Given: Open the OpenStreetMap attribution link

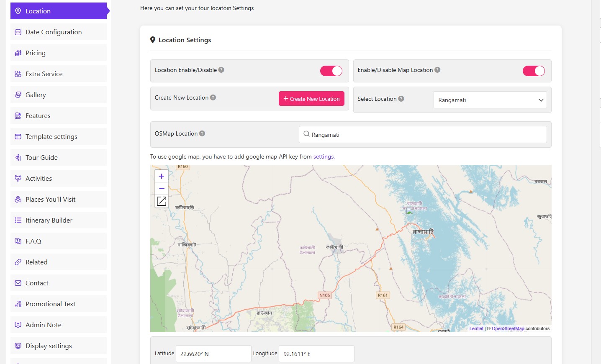Looking at the screenshot, I should click(x=508, y=329).
